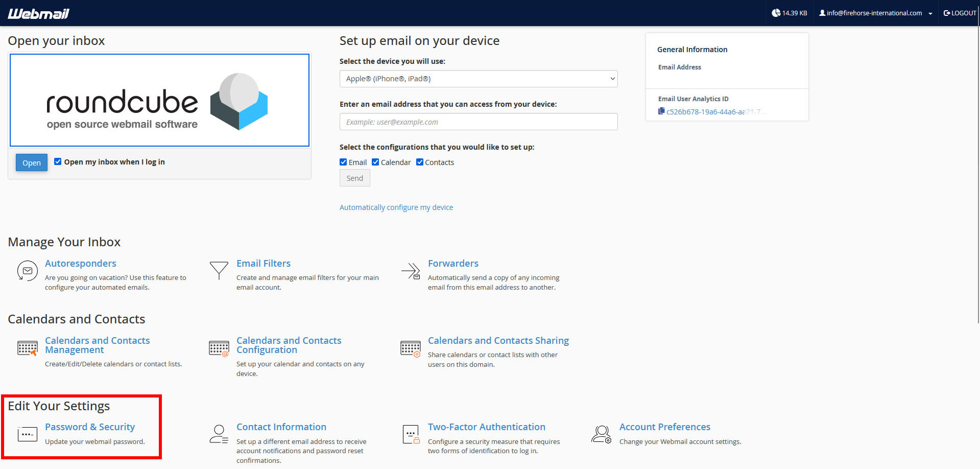Screen dimensions: 980x469
Task: Click the Calendars and Contacts Management icon
Action: click(28, 348)
